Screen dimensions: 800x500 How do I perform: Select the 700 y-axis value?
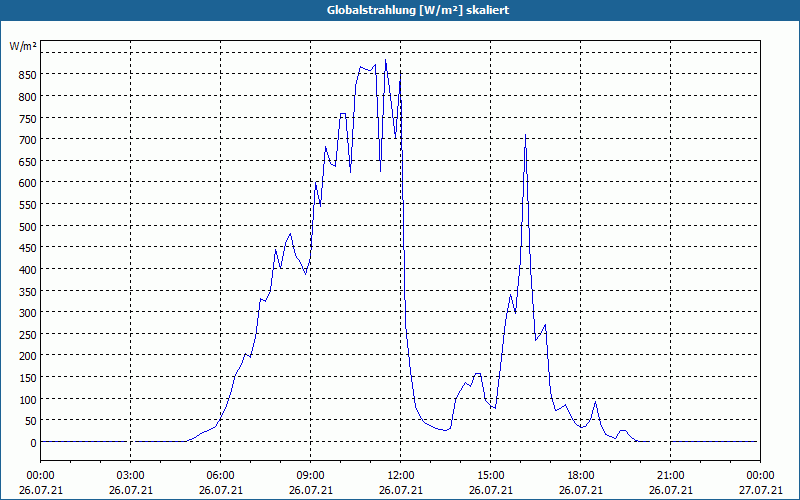27,140
